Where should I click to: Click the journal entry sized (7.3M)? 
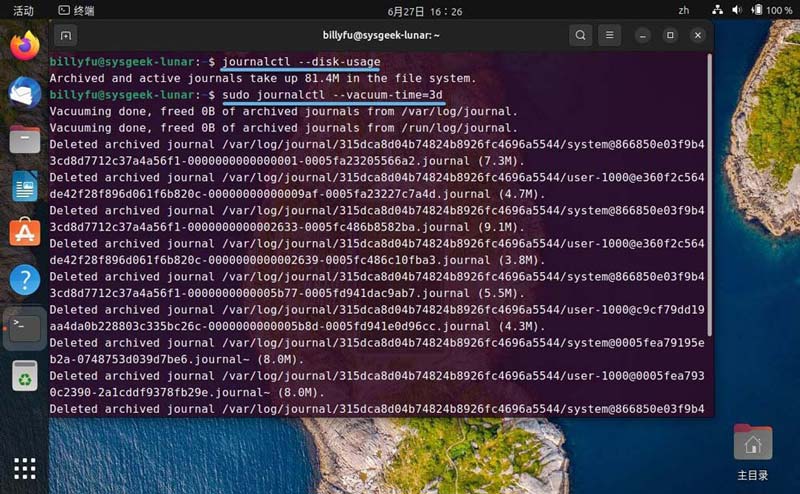(377, 153)
